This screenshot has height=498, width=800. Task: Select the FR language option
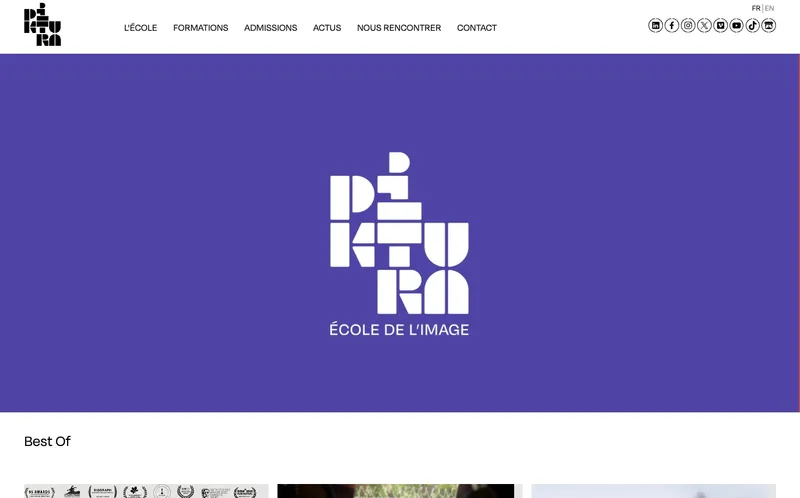[756, 8]
